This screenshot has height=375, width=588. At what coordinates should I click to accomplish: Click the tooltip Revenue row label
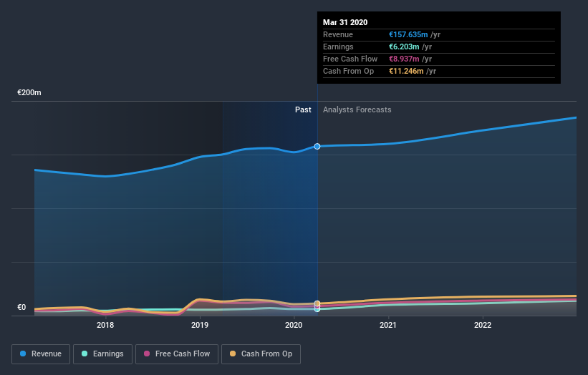[338, 34]
